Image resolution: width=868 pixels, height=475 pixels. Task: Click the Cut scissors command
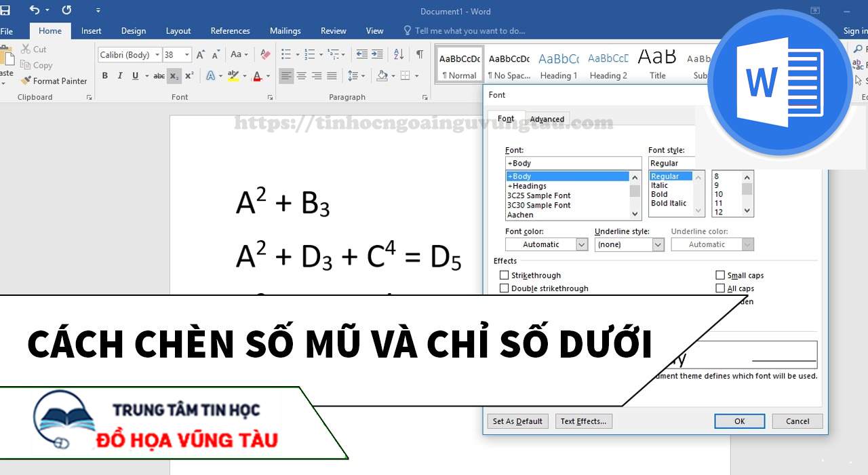(x=33, y=50)
